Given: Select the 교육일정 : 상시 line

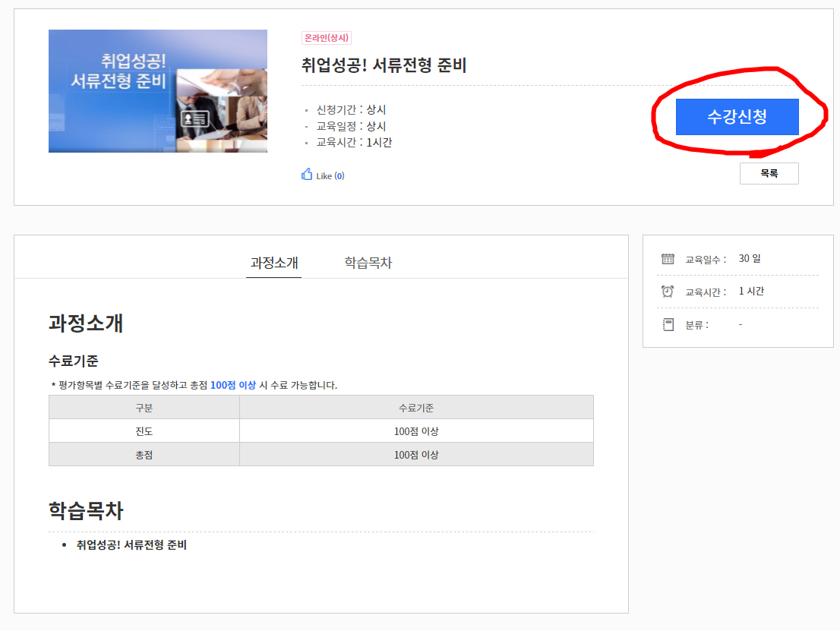Looking at the screenshot, I should 351,126.
